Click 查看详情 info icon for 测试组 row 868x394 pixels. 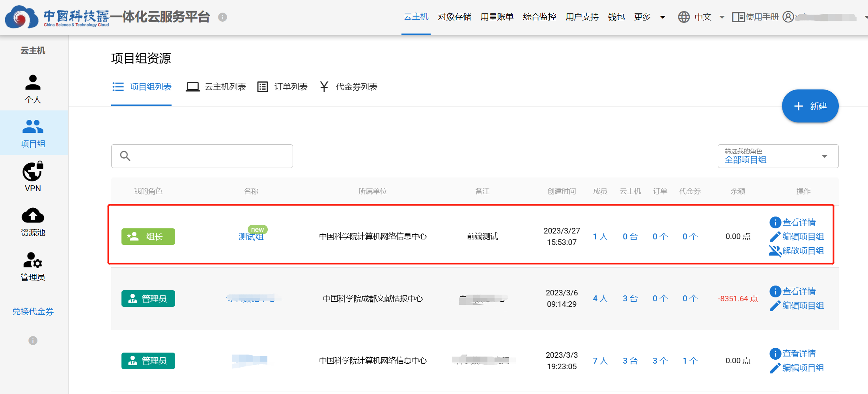pos(775,222)
